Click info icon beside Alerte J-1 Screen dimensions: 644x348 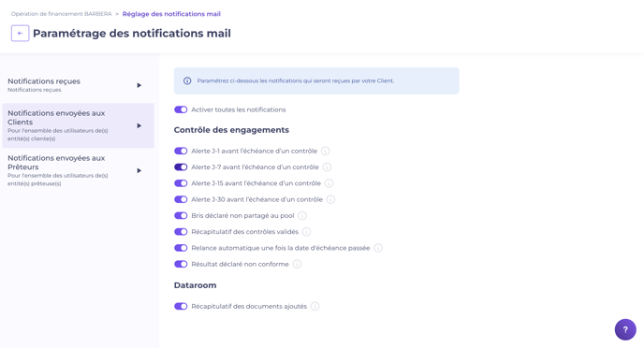pyautogui.click(x=326, y=151)
